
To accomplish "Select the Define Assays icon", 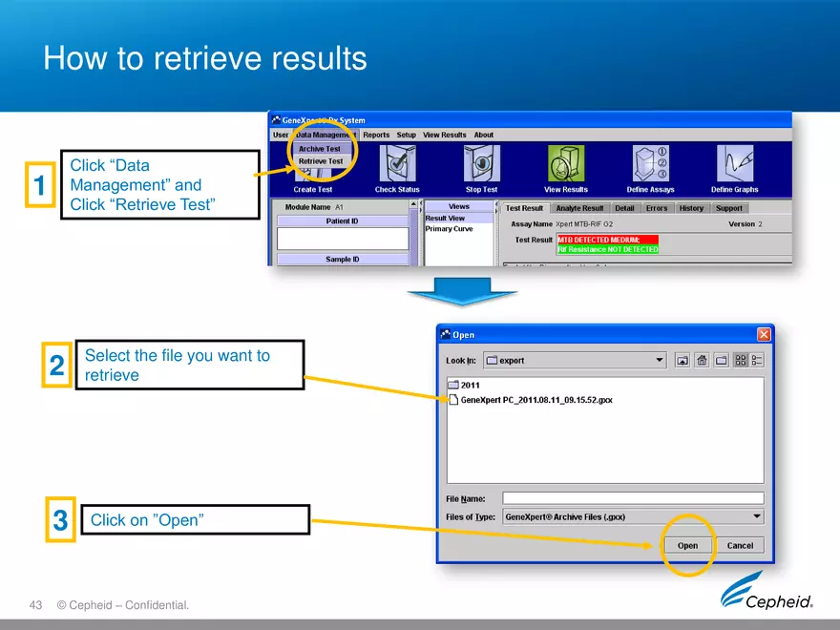I will [650, 167].
